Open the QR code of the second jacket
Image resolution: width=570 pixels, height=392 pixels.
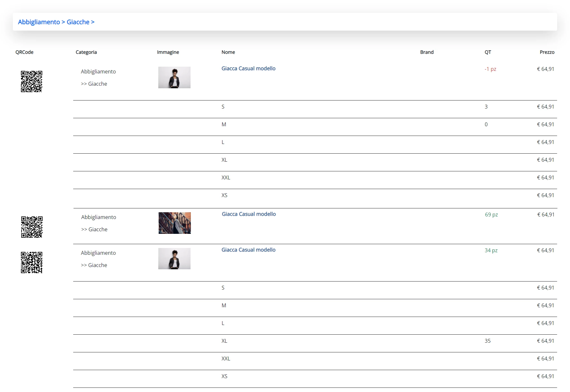point(32,227)
